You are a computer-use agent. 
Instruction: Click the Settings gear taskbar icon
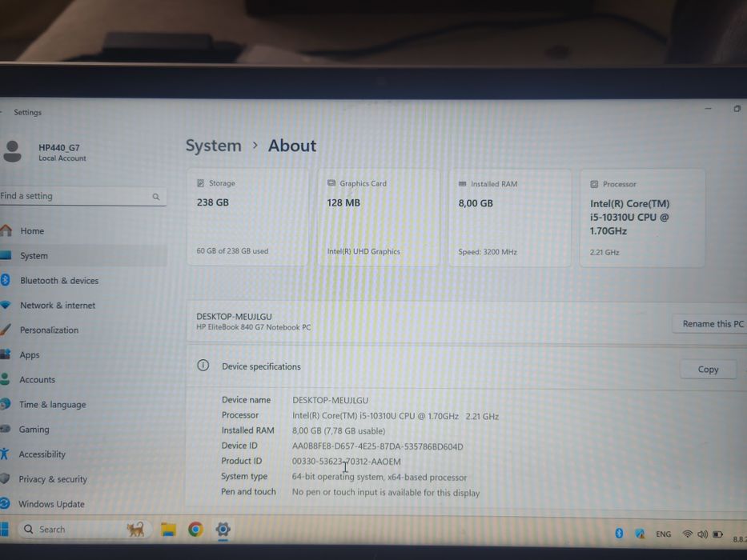[223, 529]
